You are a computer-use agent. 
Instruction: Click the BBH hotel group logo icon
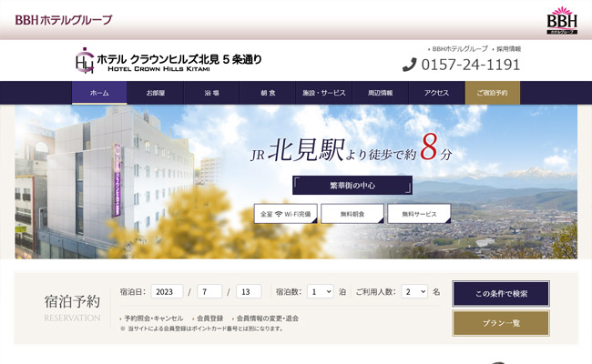[x=562, y=20]
